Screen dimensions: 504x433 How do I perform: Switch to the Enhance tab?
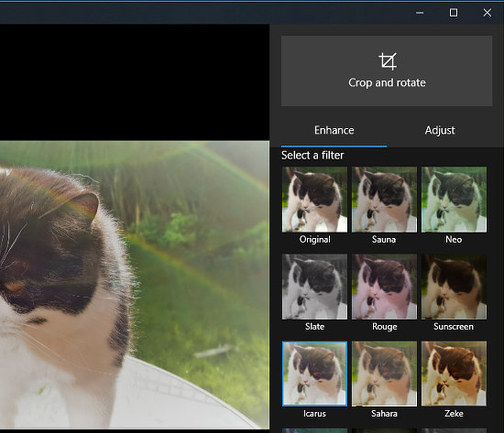point(334,130)
